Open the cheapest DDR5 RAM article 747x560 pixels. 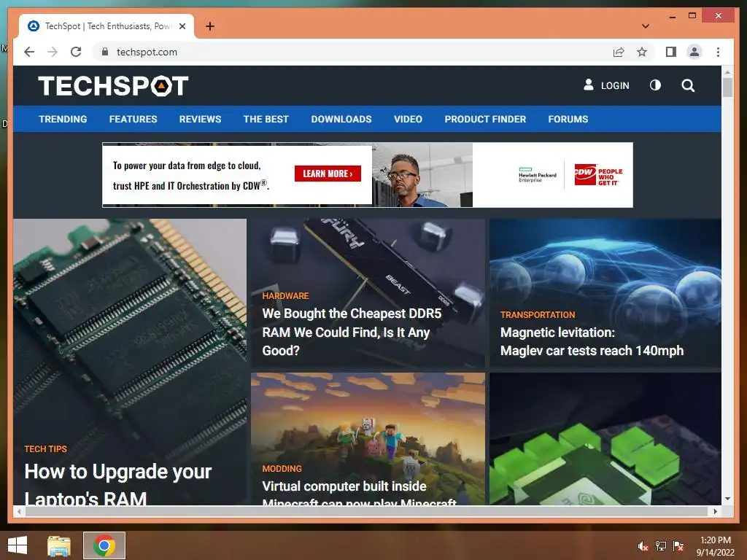pos(352,332)
